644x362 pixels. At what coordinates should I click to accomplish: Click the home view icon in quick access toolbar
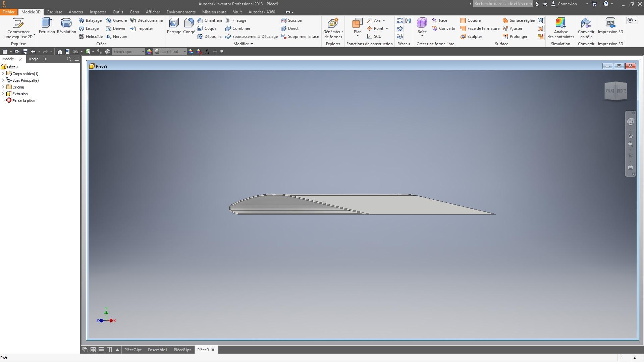(59, 52)
